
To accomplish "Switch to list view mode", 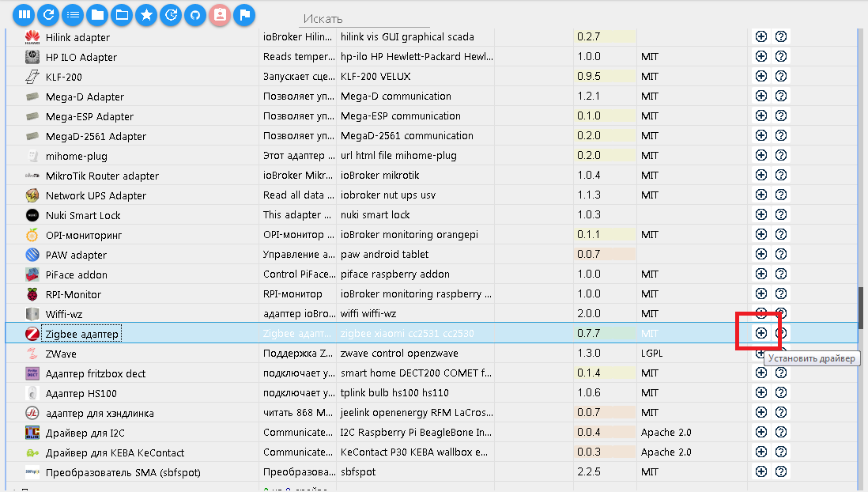I will (73, 15).
